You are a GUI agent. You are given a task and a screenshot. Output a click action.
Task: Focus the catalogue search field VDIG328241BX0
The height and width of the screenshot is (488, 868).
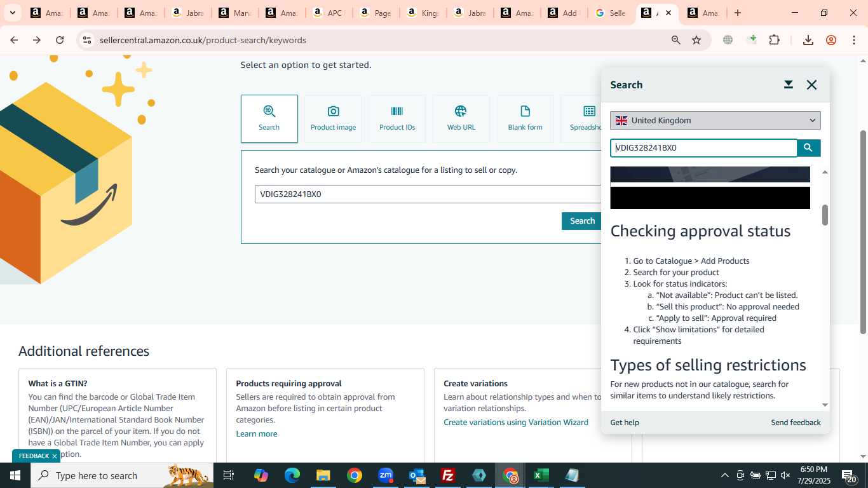click(x=428, y=194)
